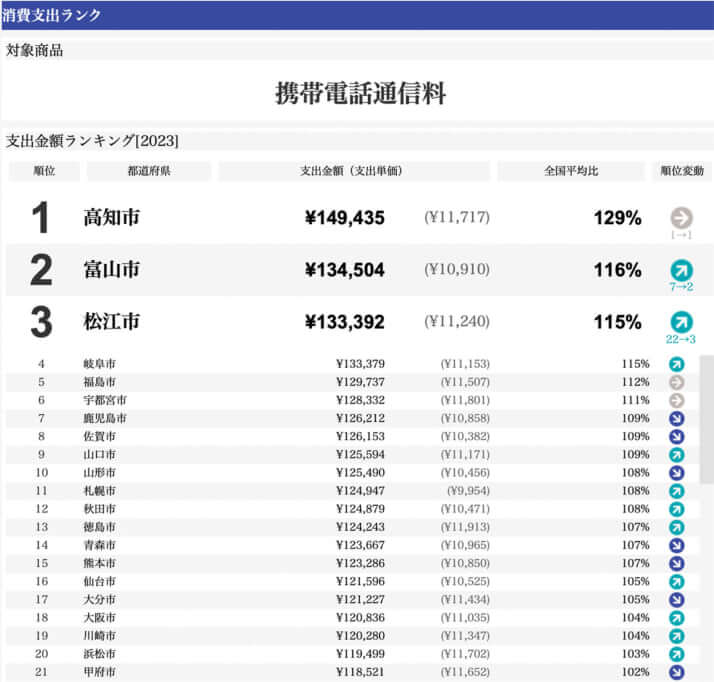This screenshot has width=714, height=682.
Task: Click the rank change icon for 大阪市
Action: coord(676,618)
